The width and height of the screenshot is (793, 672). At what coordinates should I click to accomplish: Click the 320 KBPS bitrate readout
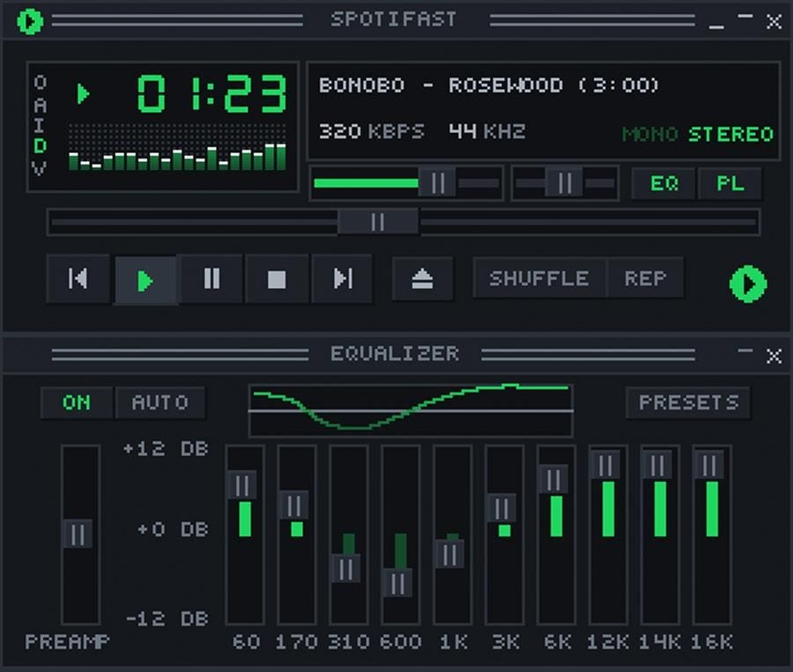(x=371, y=131)
